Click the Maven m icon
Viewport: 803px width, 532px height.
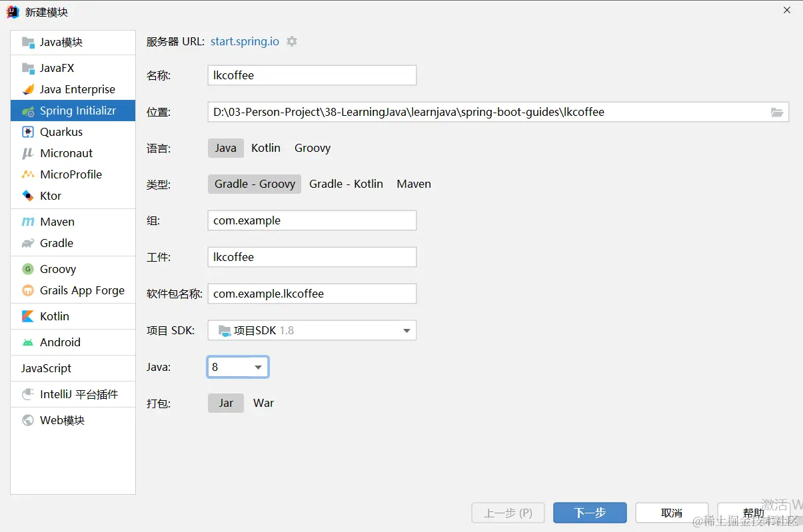pyautogui.click(x=28, y=222)
